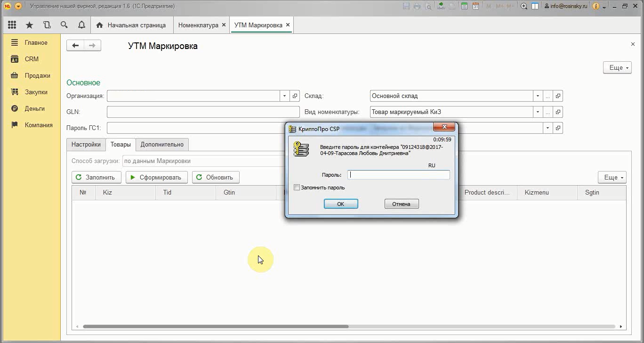Click the grayed Print preview icon
Viewport: 644px width, 343px height.
click(428, 6)
